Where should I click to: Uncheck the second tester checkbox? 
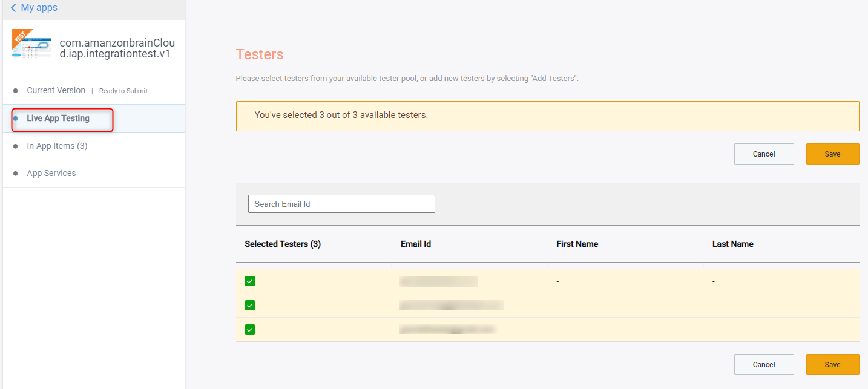coord(250,305)
